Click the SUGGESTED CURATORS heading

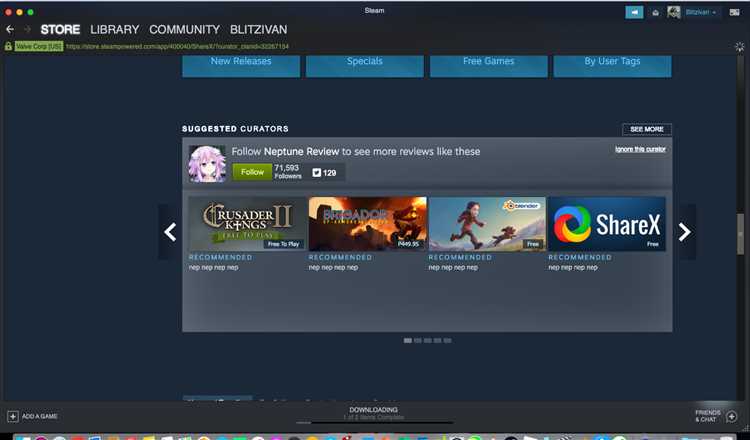click(235, 129)
